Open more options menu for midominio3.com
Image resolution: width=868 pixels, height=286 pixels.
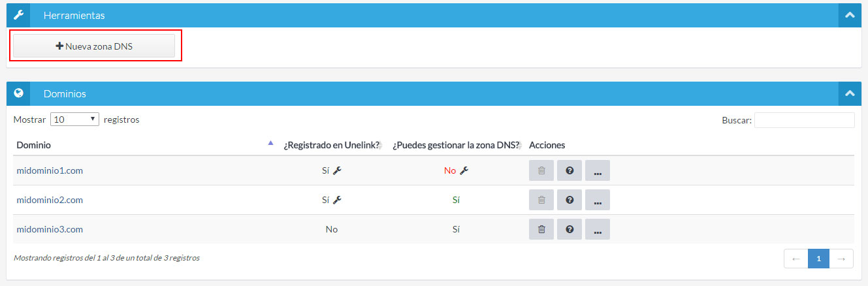pyautogui.click(x=597, y=229)
